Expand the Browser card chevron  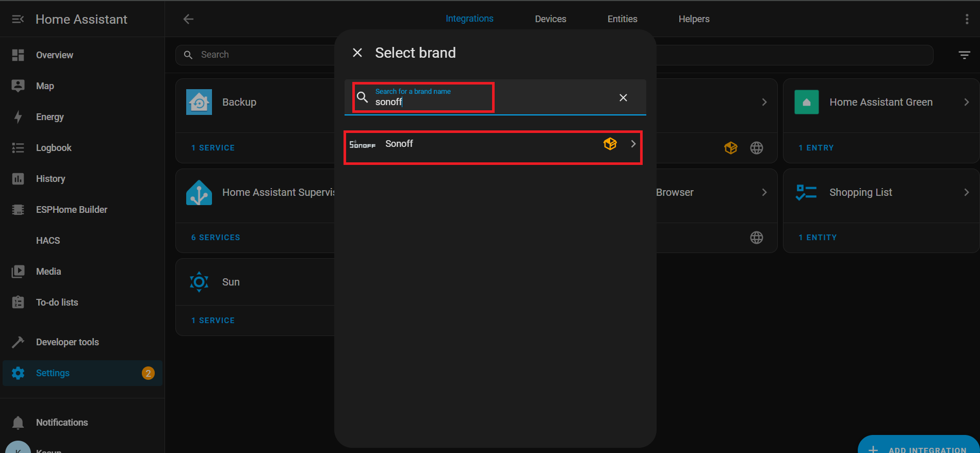764,192
